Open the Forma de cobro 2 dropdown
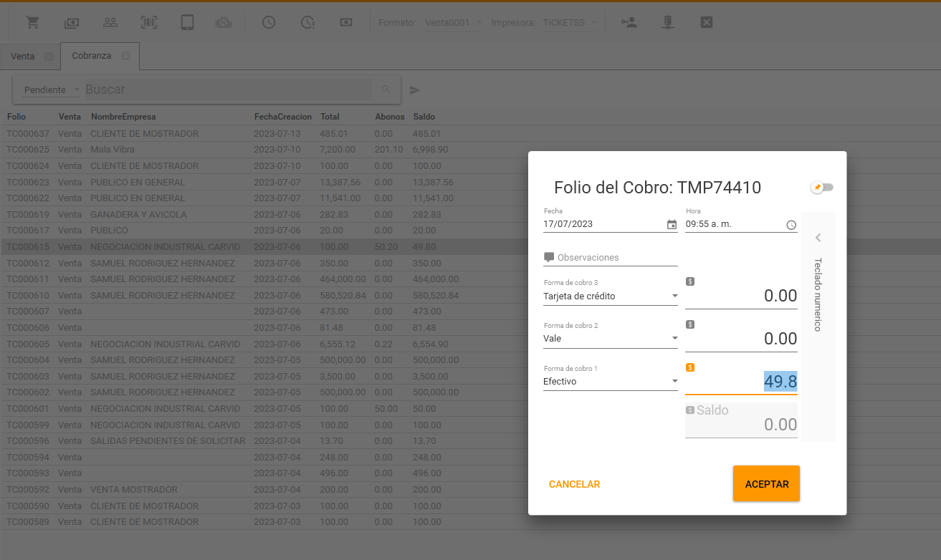This screenshot has width=941, height=560. (611, 339)
